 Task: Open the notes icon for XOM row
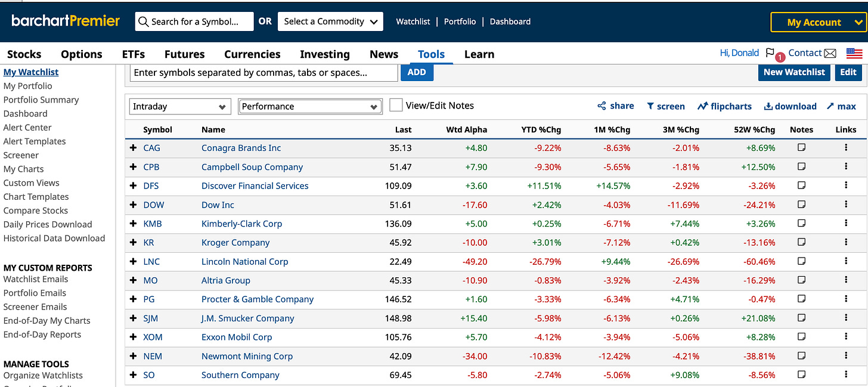point(801,337)
